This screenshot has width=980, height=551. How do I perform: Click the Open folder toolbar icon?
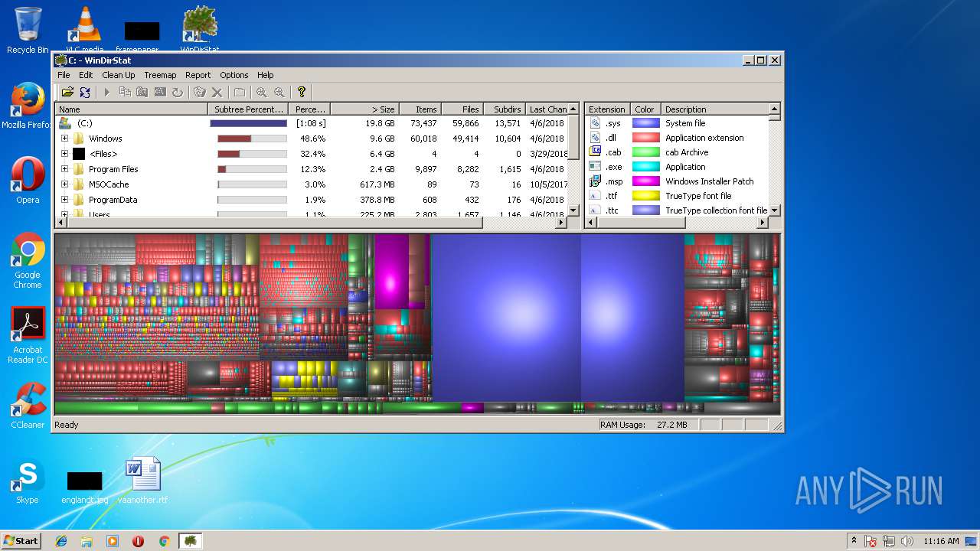pos(67,92)
